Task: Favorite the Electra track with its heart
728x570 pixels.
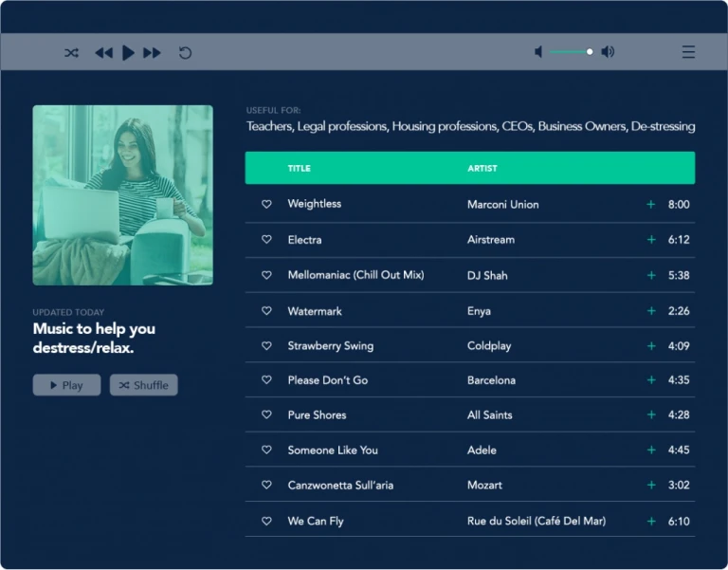Action: tap(266, 239)
